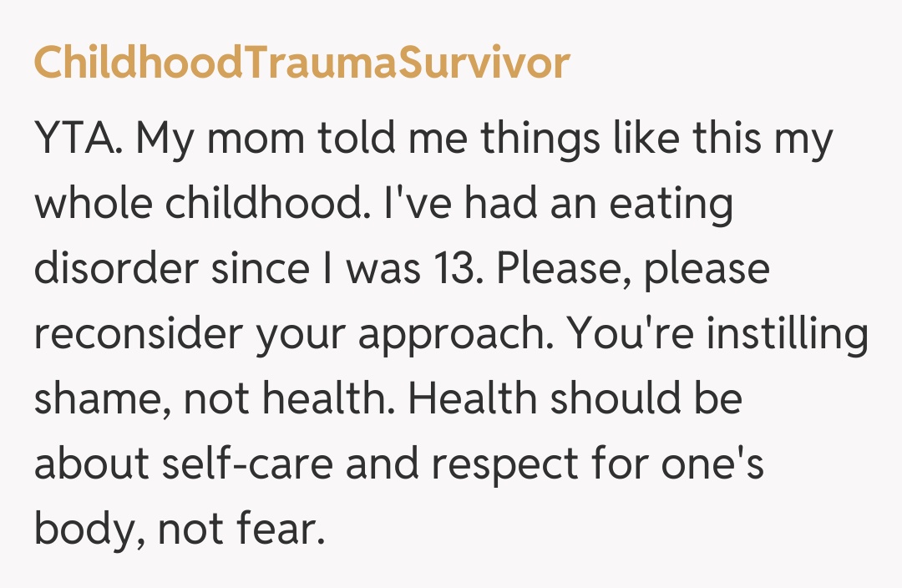Screen dimensions: 902x588
Task: Click the phrase "Health should be"
Action: click(575, 399)
